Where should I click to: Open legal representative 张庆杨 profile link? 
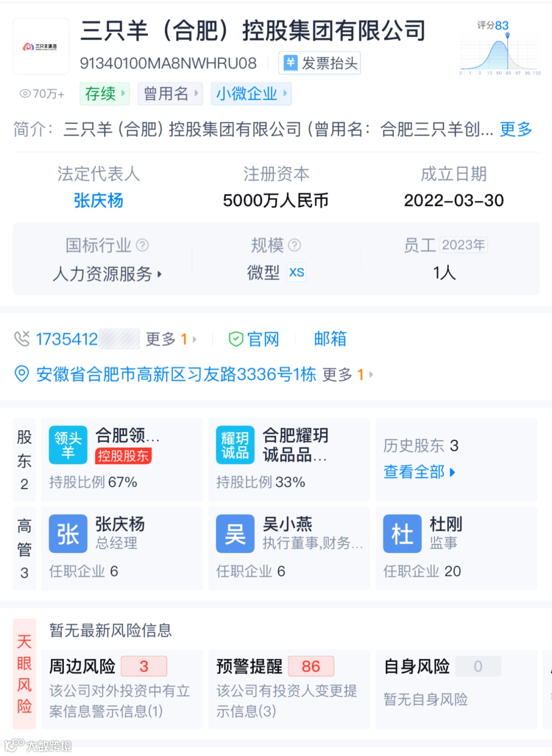click(99, 200)
